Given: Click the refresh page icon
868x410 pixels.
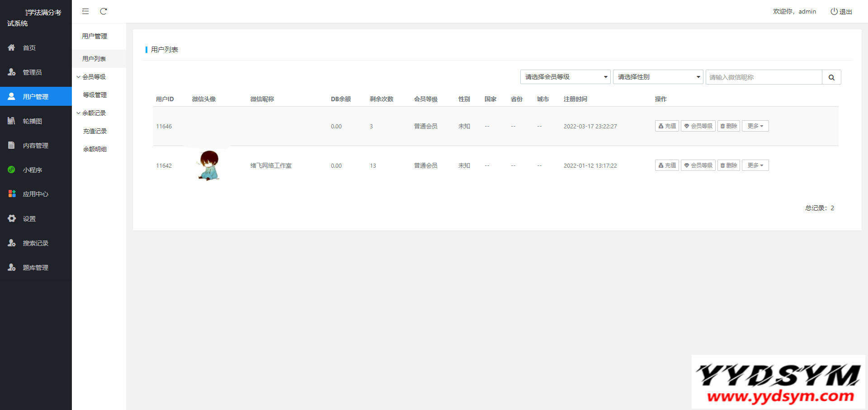Looking at the screenshot, I should pos(104,11).
